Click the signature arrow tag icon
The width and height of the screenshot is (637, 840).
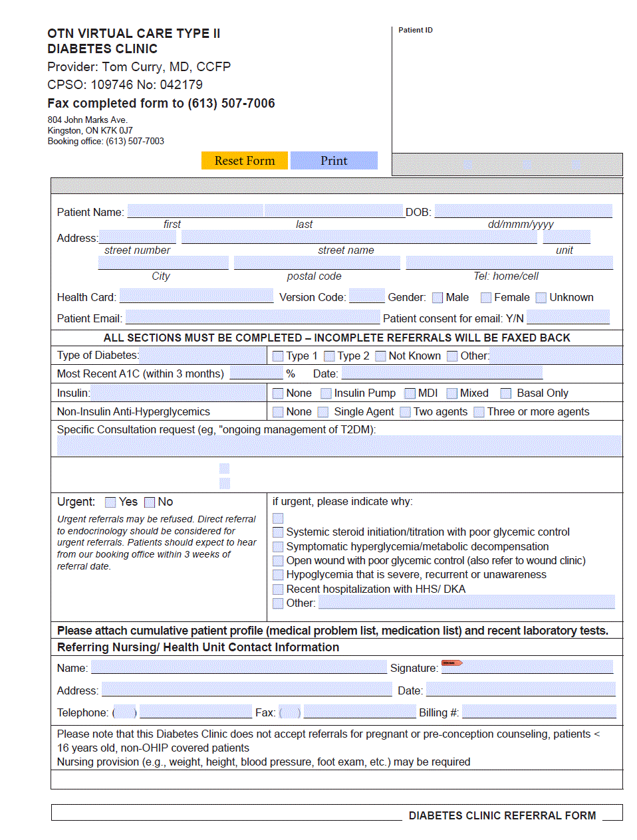tap(452, 663)
